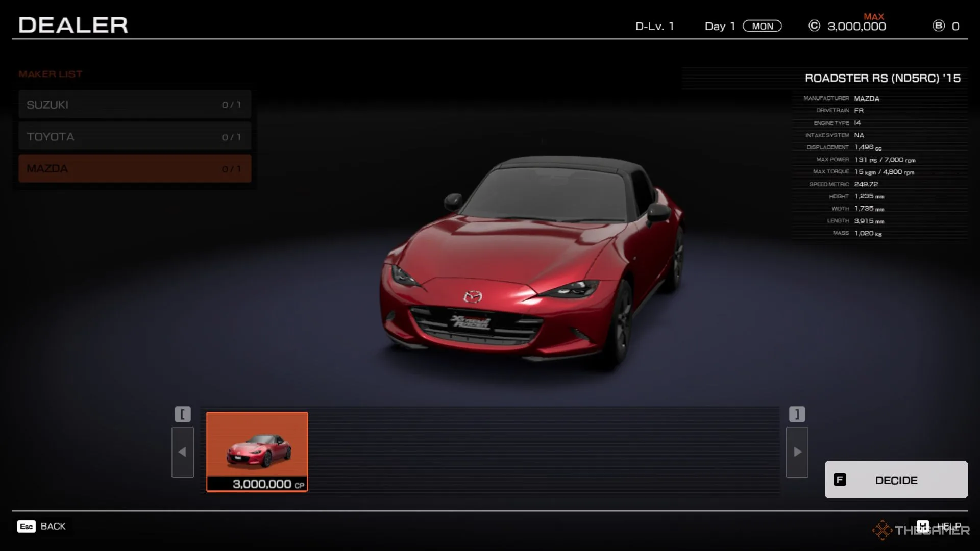Click the MON weekday badge
Image resolution: width=980 pixels, height=551 pixels.
[762, 26]
